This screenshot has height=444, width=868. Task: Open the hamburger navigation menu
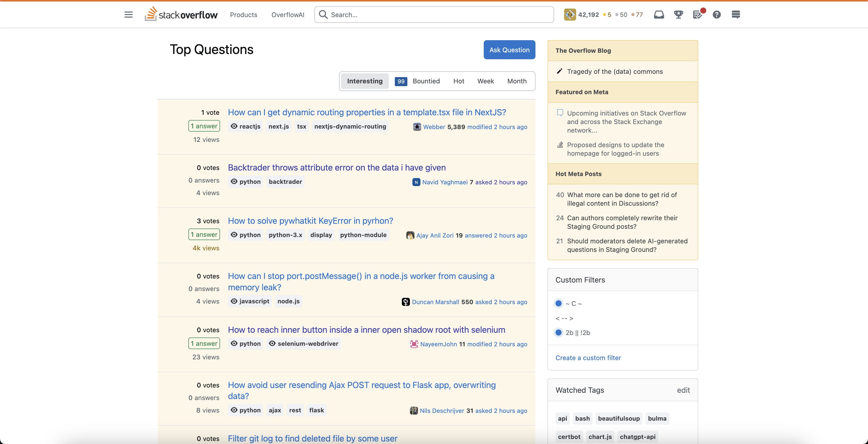click(x=128, y=15)
